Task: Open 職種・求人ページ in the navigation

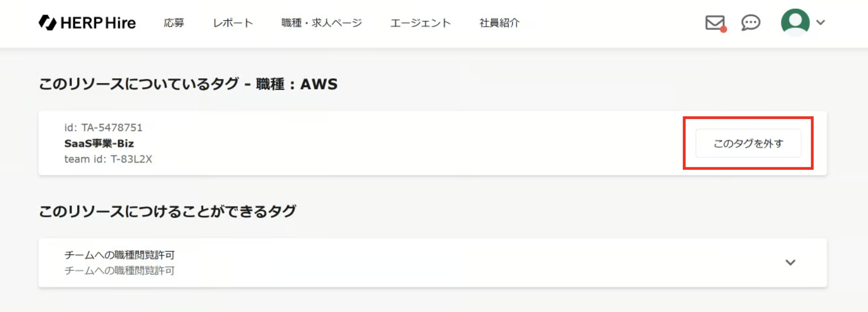Action: point(322,23)
